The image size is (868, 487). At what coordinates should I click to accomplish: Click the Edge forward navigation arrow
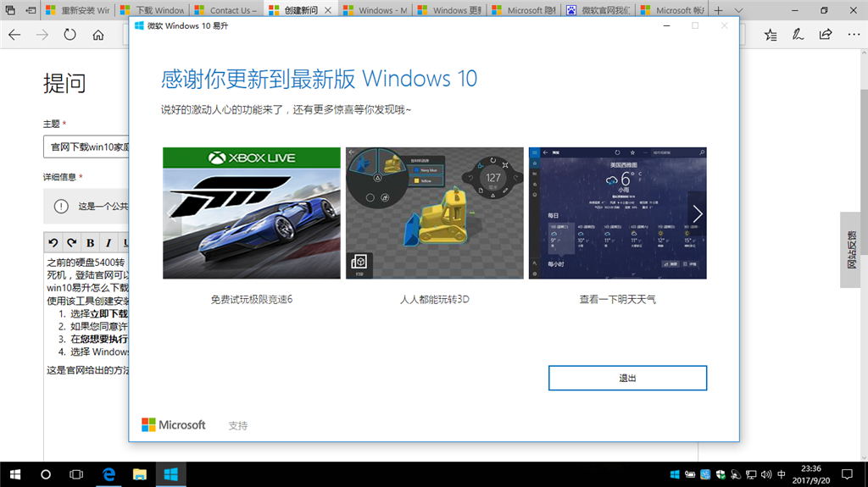pos(42,35)
